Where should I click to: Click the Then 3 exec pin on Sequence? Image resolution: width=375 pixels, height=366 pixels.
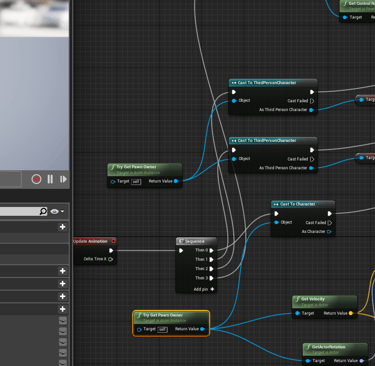click(x=211, y=278)
